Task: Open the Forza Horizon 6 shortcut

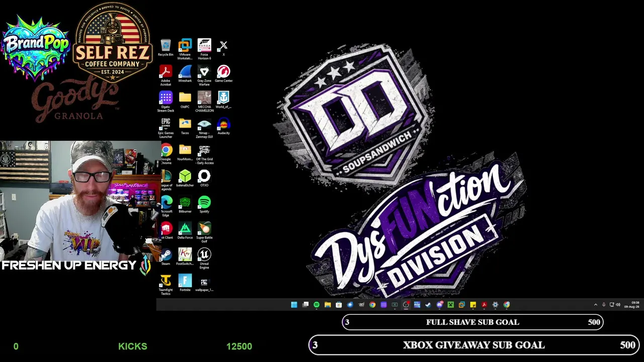Action: (204, 49)
